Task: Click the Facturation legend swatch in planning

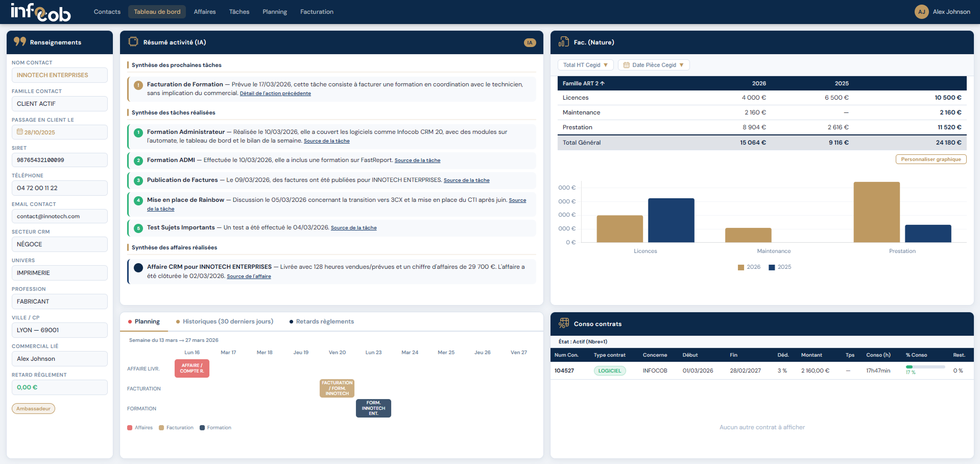Action: [161, 428]
